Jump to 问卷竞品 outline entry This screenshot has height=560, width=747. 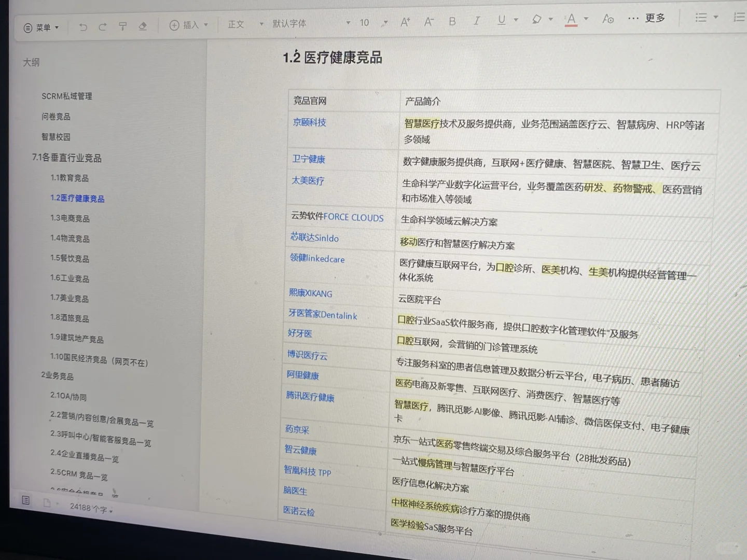pyautogui.click(x=56, y=117)
